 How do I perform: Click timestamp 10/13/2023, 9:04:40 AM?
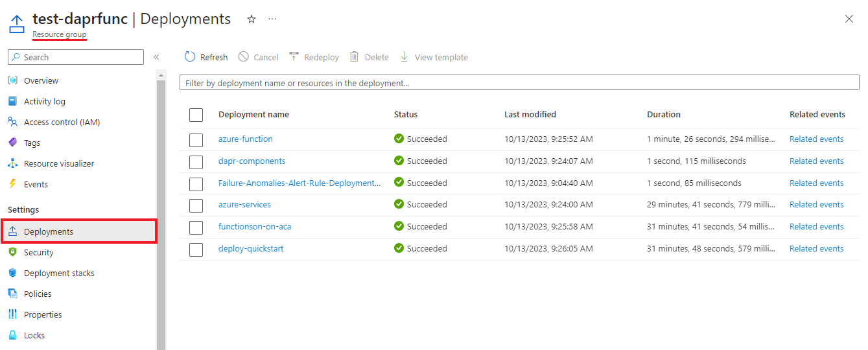pos(548,183)
